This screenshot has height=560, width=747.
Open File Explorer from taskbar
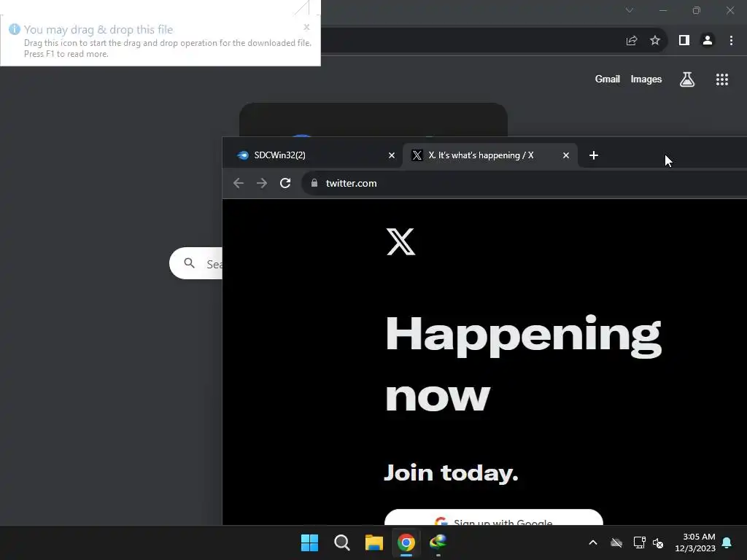click(x=374, y=542)
